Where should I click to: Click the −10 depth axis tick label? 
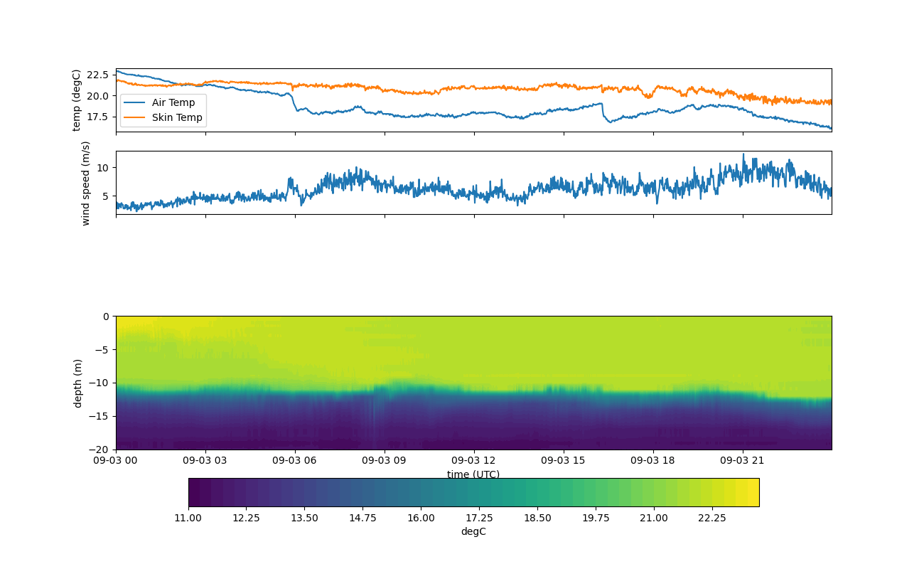pos(100,383)
